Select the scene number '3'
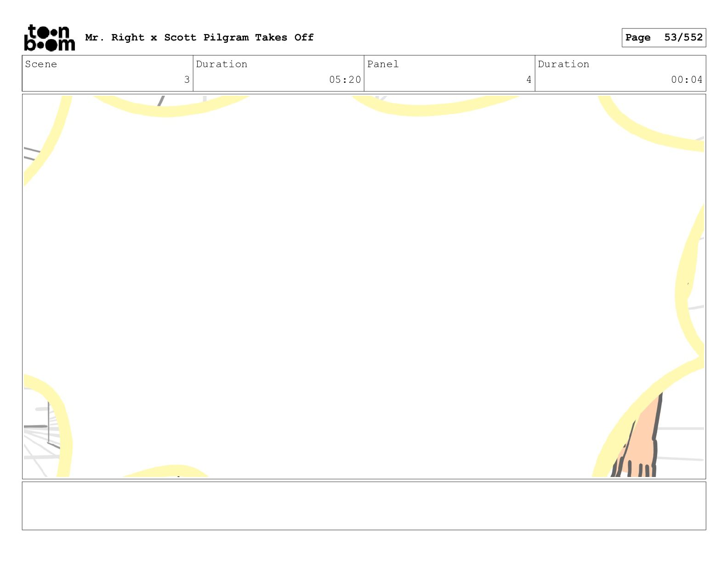 (187, 80)
